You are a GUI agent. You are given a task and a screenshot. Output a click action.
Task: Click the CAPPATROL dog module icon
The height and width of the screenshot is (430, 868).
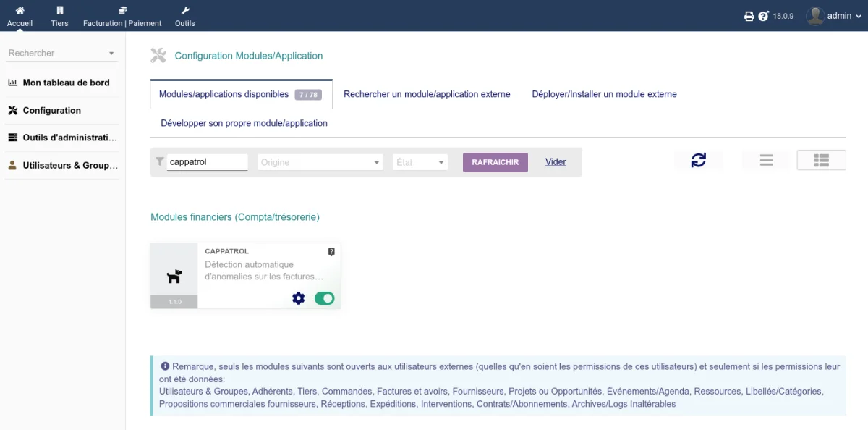(x=174, y=277)
